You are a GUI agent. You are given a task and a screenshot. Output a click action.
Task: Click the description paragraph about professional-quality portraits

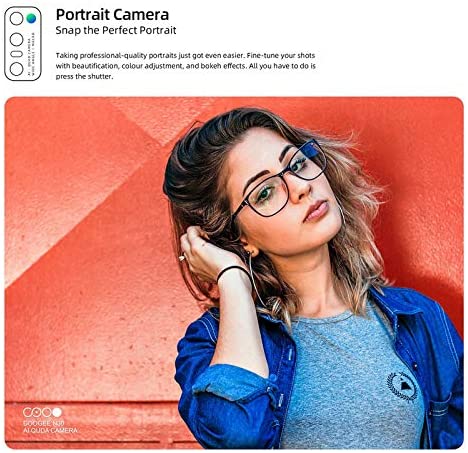[x=186, y=66]
